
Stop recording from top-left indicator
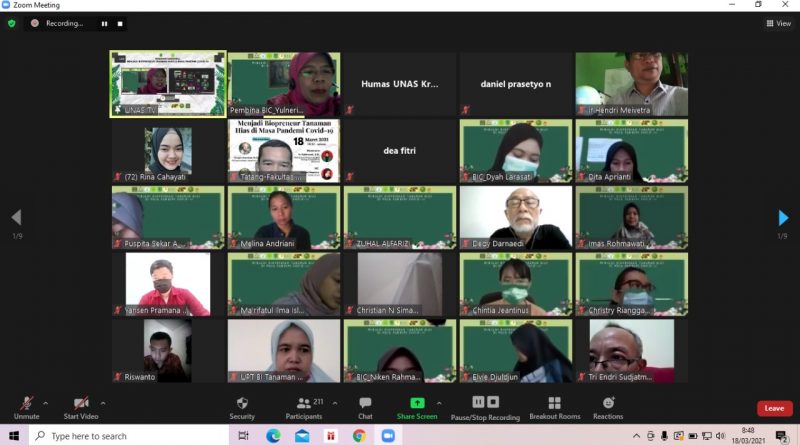tap(120, 23)
